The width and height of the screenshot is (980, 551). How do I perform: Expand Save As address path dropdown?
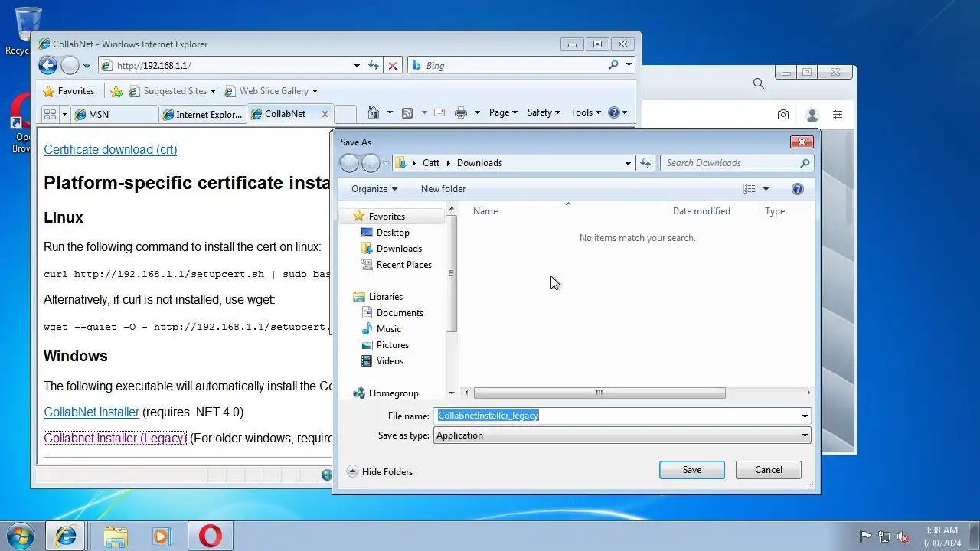coord(628,163)
